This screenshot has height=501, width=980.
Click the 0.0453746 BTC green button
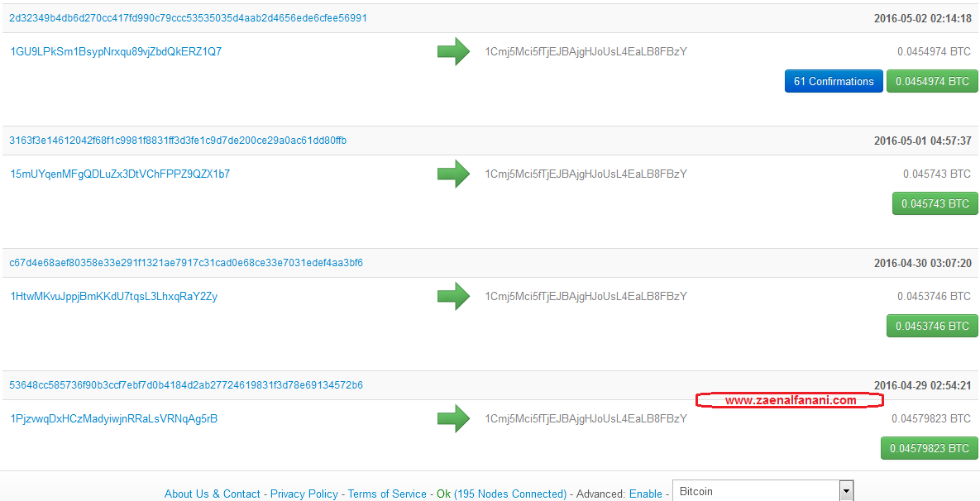pyautogui.click(x=932, y=326)
